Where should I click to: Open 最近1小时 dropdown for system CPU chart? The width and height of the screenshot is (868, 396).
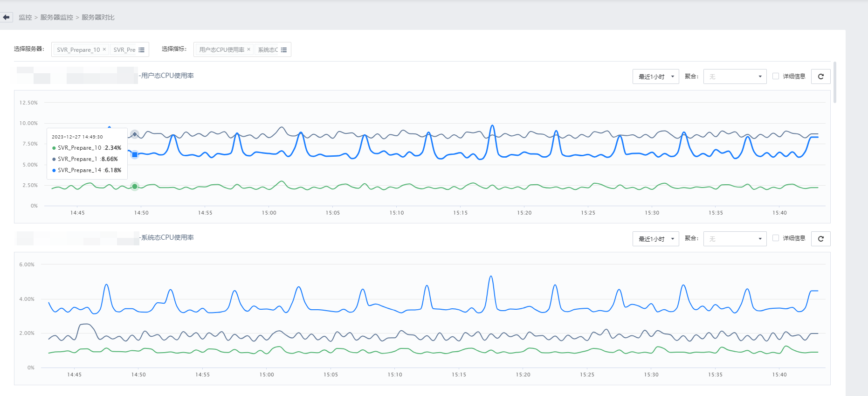[656, 239]
